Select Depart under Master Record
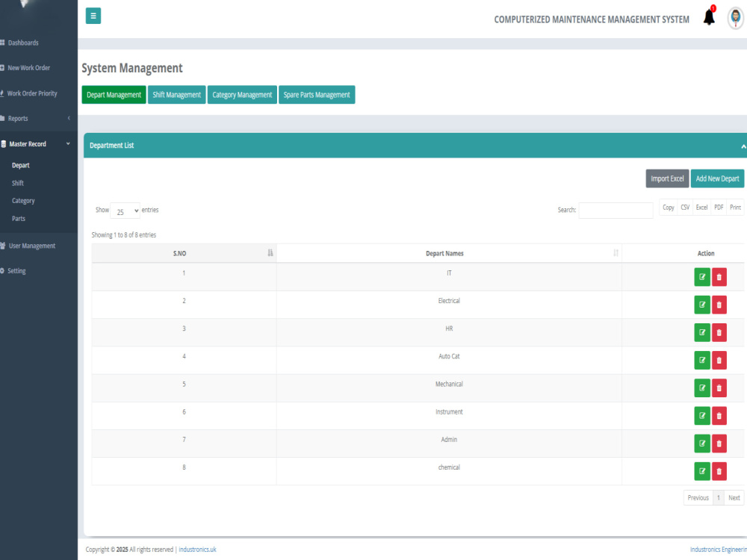Screen dimensions: 747x560 point(20,165)
